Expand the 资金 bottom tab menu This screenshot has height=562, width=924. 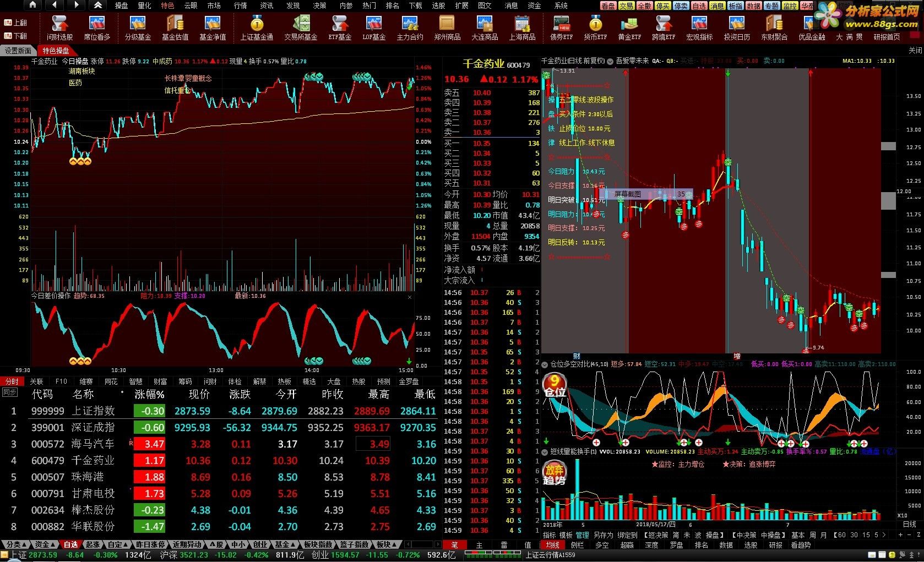[44, 544]
